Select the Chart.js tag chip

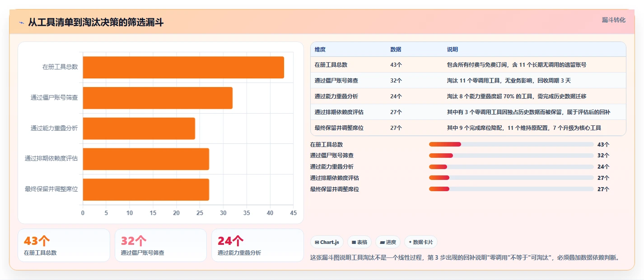click(x=327, y=242)
